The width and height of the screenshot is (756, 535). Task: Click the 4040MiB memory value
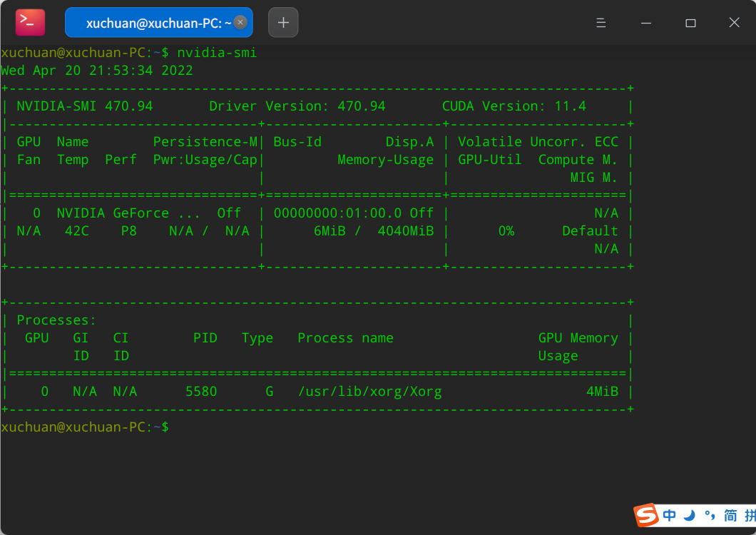[x=405, y=230]
